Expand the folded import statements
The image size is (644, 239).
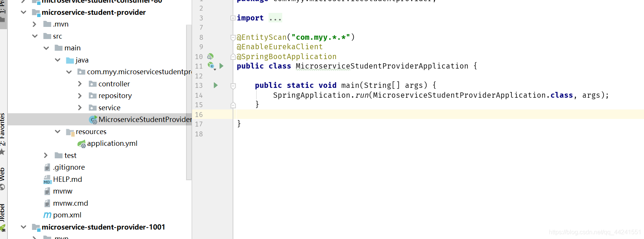tap(233, 18)
